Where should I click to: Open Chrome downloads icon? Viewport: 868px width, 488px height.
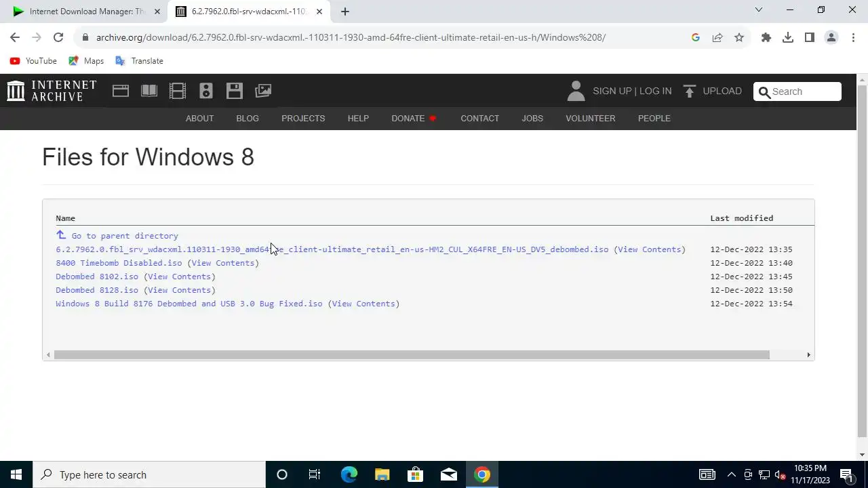point(788,37)
